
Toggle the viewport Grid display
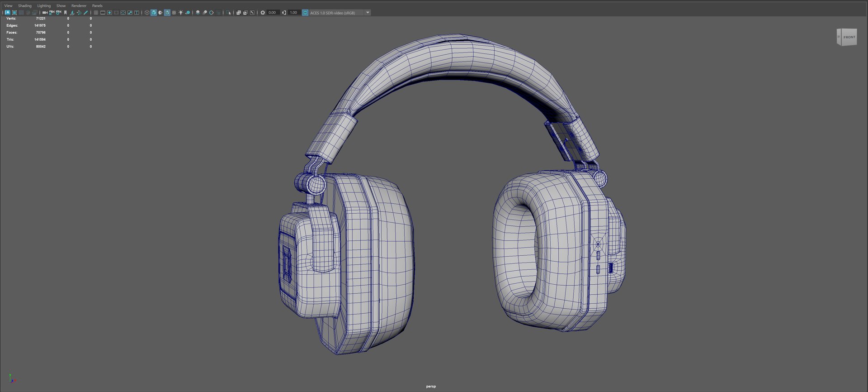pos(96,13)
